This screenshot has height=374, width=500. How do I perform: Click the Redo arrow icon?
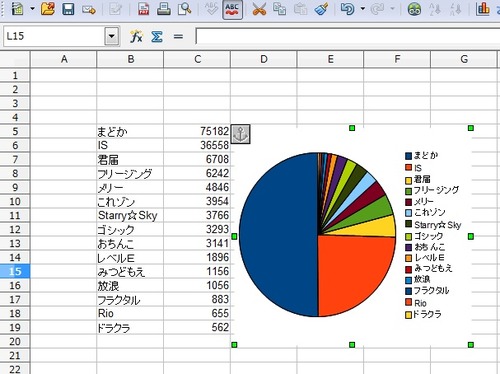coord(377,9)
